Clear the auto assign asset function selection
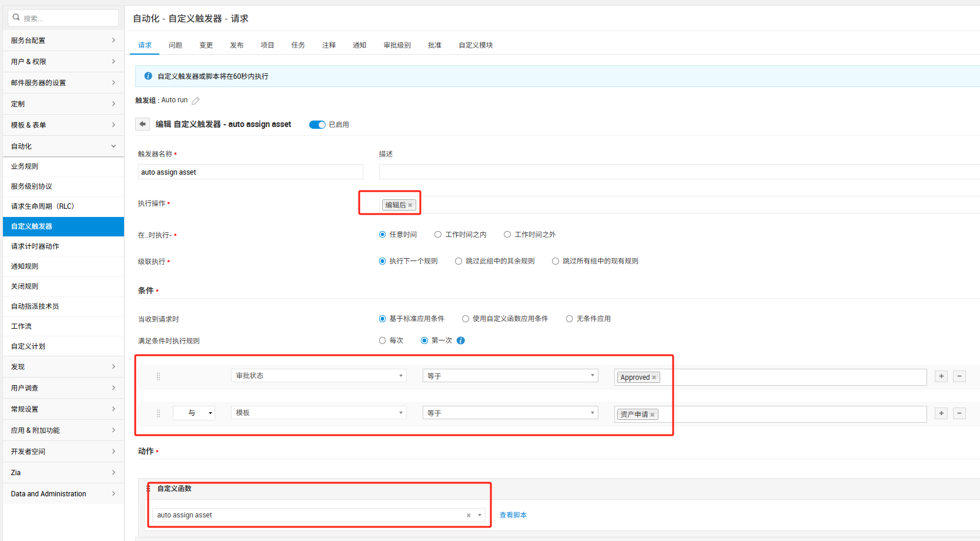980x541 pixels. [469, 515]
